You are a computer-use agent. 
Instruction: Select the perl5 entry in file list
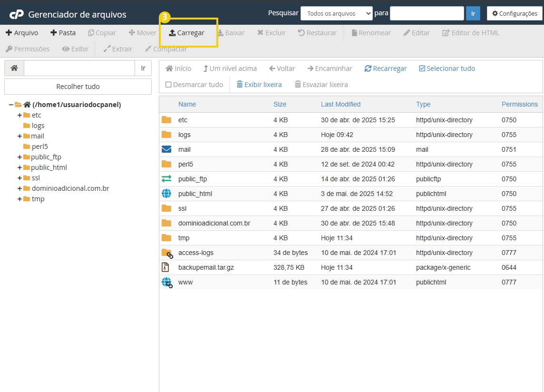[x=185, y=164]
